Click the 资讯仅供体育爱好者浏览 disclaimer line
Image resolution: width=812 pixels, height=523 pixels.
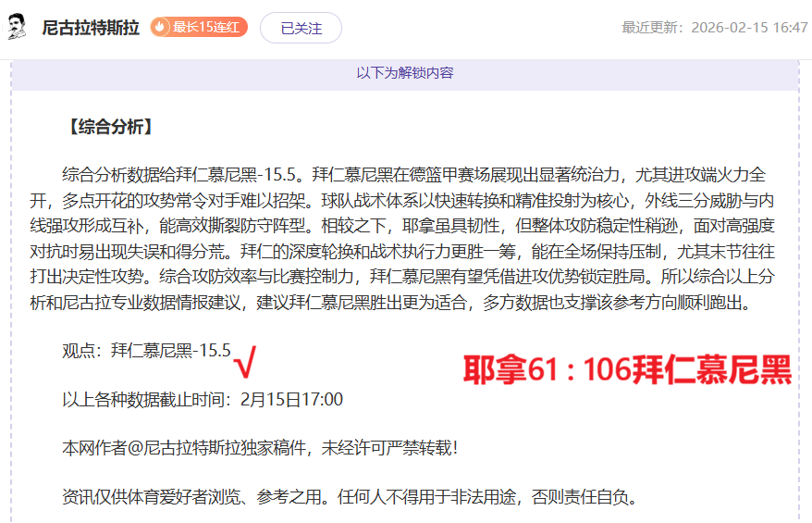pyautogui.click(x=350, y=497)
